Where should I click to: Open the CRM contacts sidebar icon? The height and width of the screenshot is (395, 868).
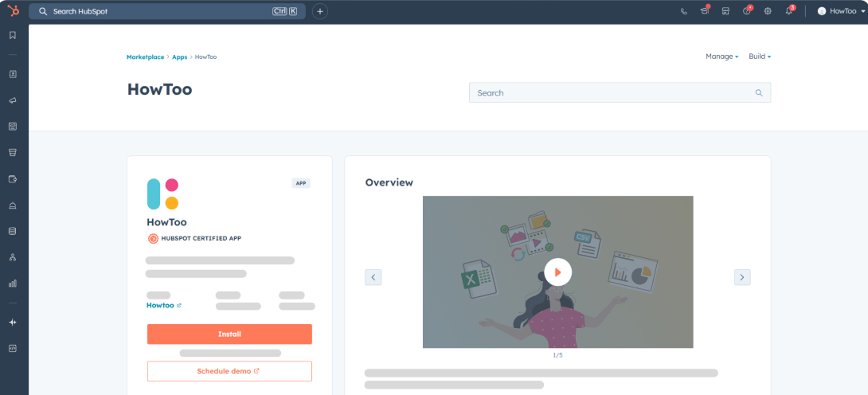(x=13, y=74)
